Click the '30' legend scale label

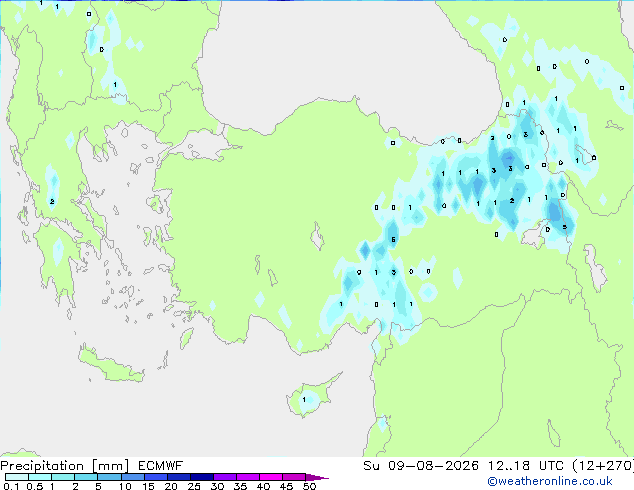click(217, 486)
